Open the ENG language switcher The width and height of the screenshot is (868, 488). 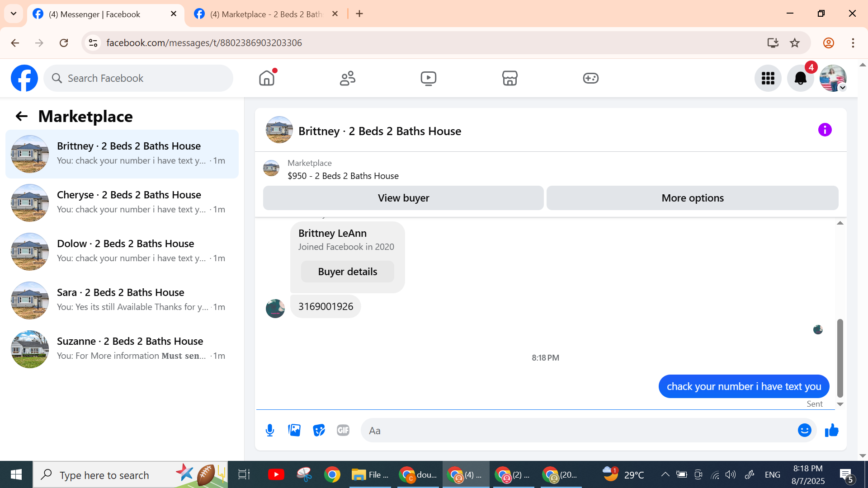[x=773, y=474]
